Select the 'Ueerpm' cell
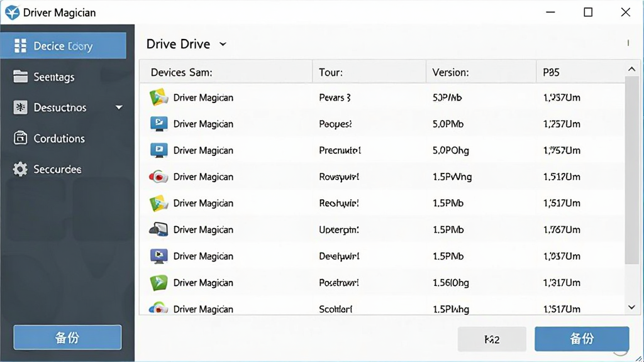 [x=339, y=230]
